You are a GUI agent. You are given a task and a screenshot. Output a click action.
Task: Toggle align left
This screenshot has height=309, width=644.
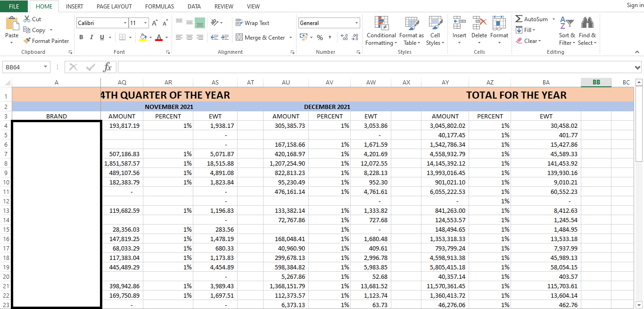pyautogui.click(x=179, y=37)
